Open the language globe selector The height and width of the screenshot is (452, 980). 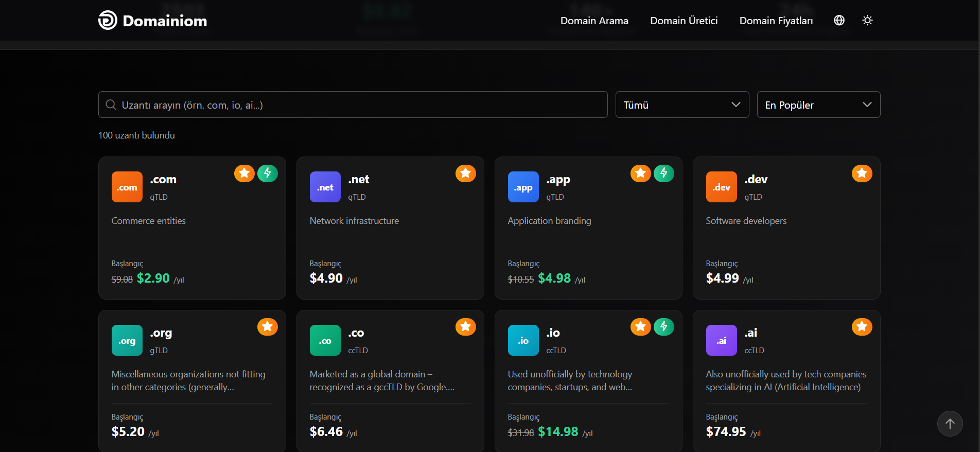[839, 20]
